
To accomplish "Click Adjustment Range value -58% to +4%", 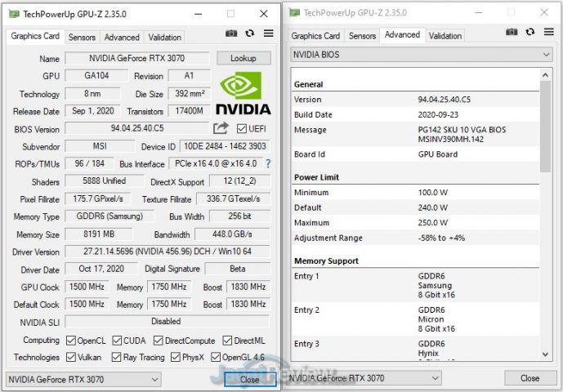I will coord(441,238).
